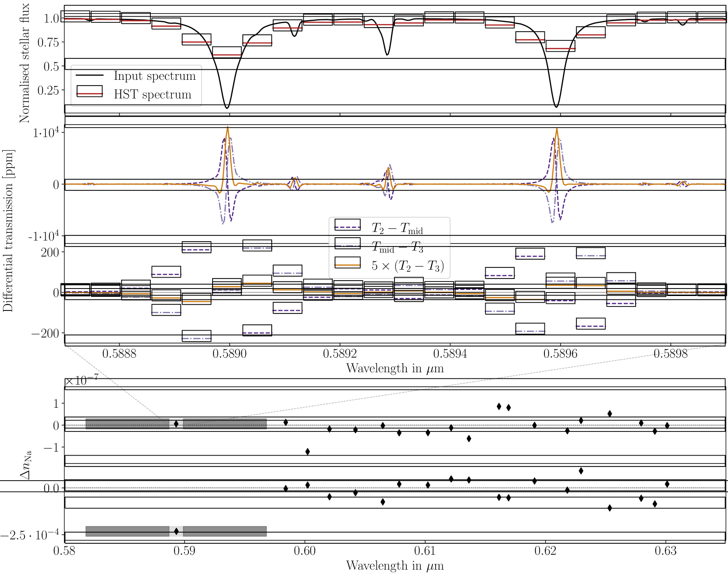728x574 pixels.
Task: Click the 0.63 tick on bottom axis
Action: 666,551
